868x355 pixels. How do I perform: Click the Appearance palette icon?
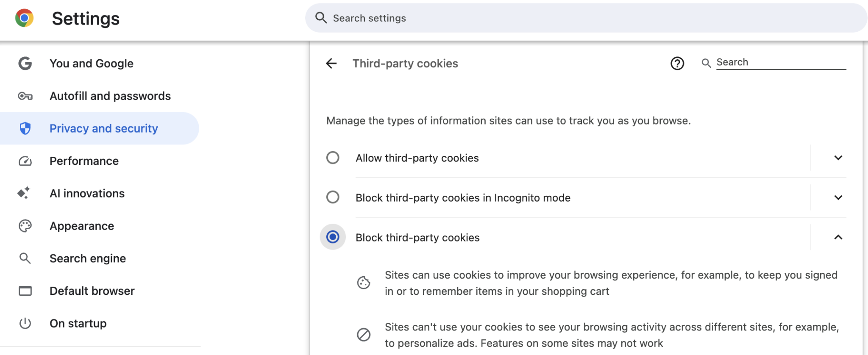tap(25, 226)
